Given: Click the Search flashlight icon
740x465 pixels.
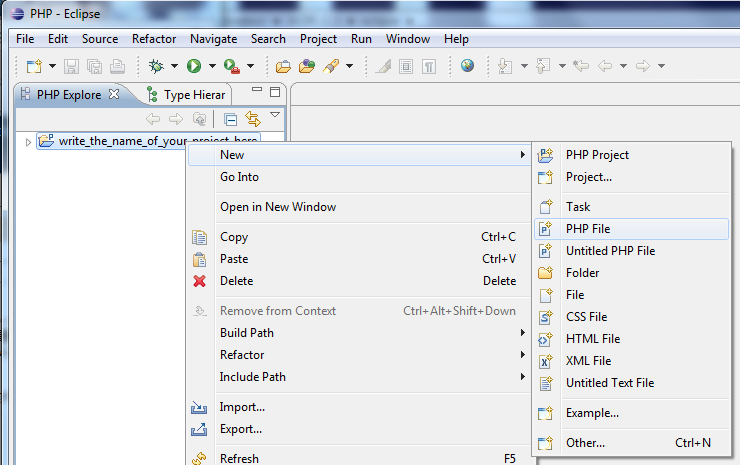Looking at the screenshot, I should (331, 66).
